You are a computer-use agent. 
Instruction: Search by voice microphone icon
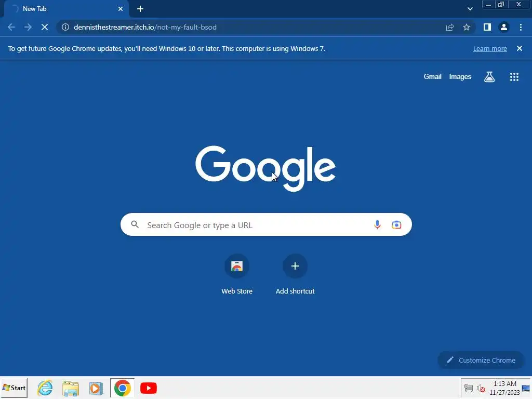[377, 224]
